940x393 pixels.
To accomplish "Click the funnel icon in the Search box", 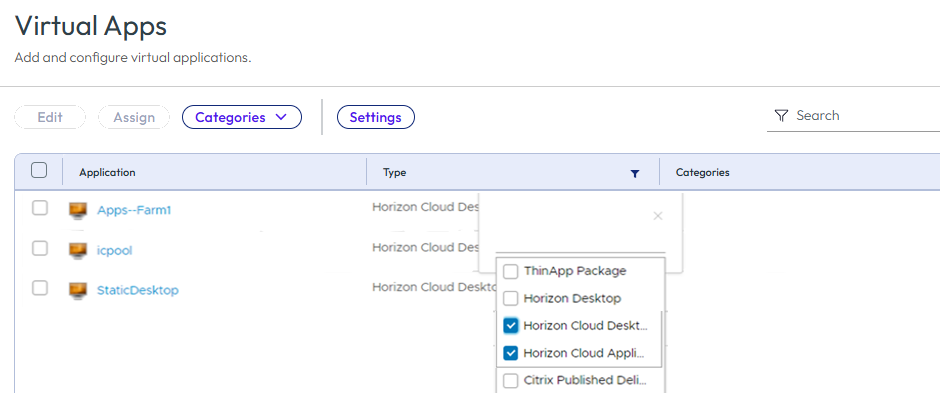I will 781,116.
